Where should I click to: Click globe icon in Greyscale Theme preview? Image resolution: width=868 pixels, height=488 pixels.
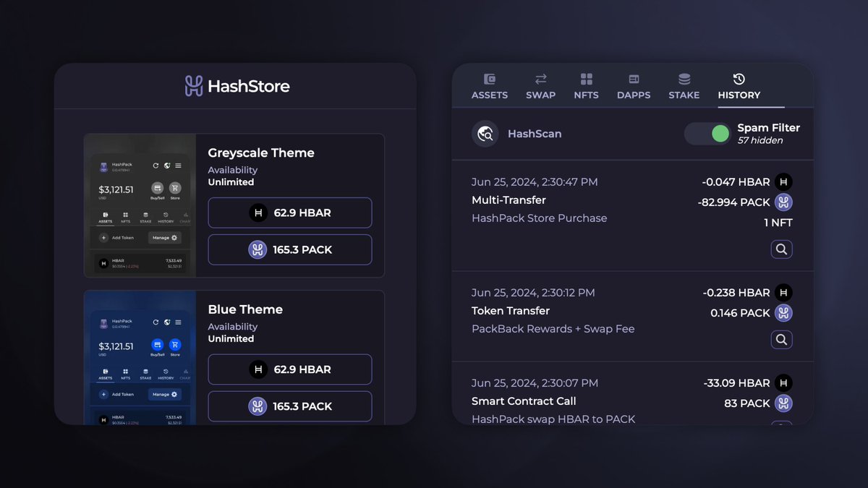click(167, 166)
